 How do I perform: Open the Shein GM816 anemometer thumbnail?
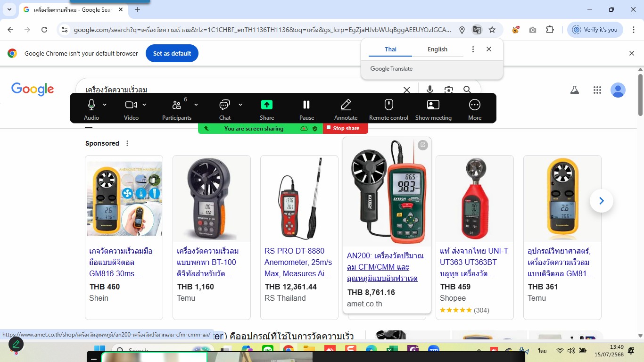tap(124, 198)
